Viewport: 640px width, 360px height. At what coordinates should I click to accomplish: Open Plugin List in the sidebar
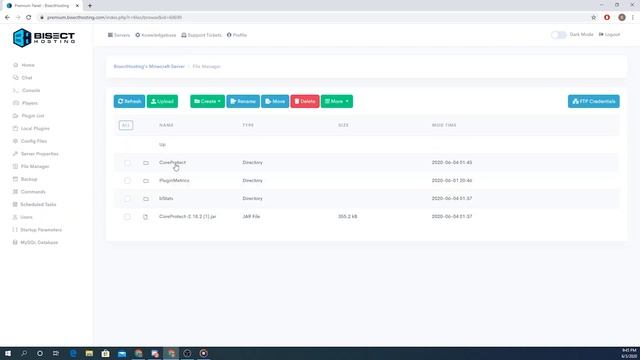[x=29, y=116]
